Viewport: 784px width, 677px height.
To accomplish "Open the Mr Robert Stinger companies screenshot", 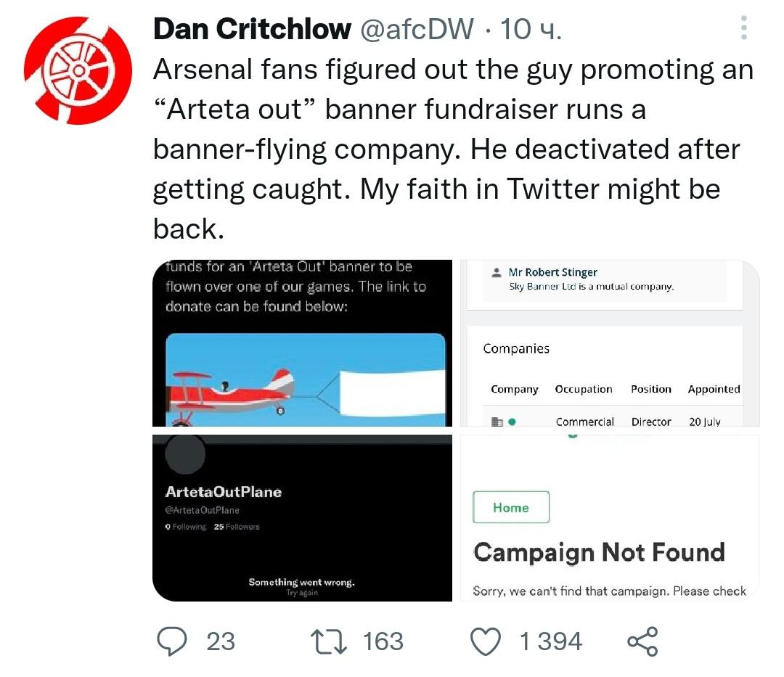I will click(610, 342).
